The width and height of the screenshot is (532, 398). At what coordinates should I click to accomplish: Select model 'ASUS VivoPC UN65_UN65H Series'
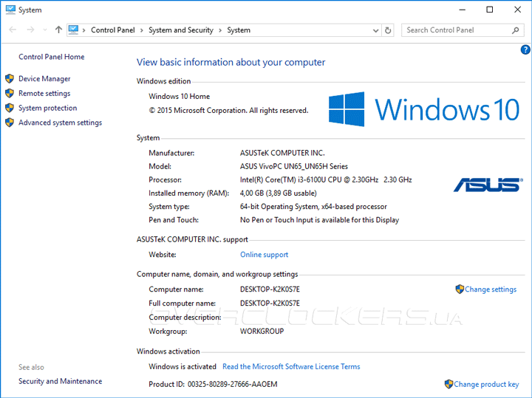click(294, 166)
